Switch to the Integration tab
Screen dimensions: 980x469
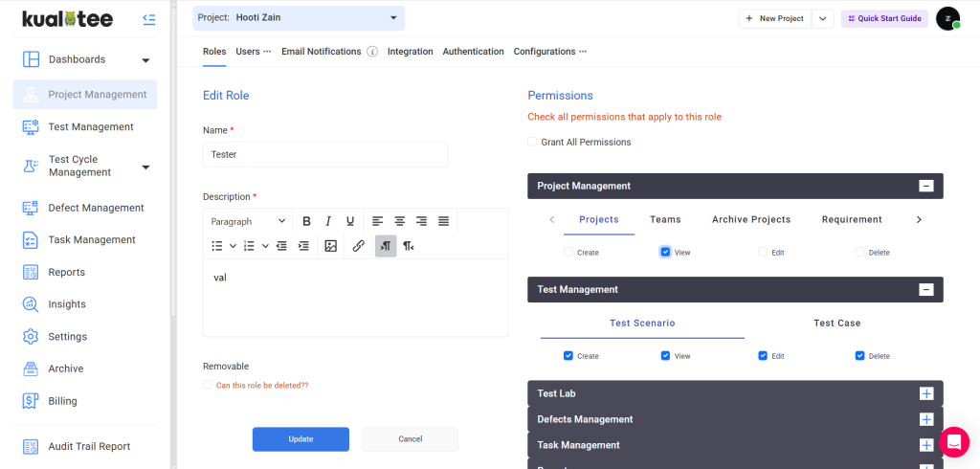410,52
